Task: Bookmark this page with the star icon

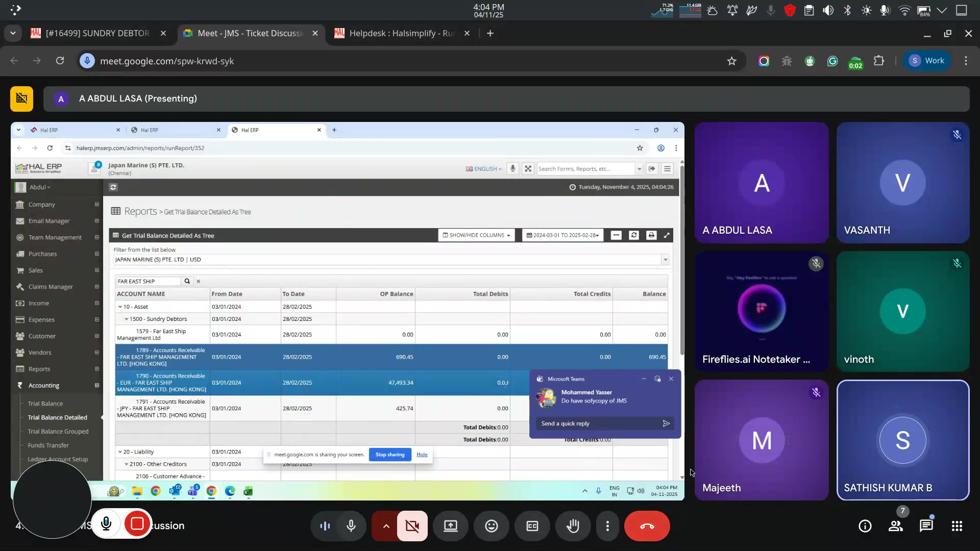Action: pos(732,61)
